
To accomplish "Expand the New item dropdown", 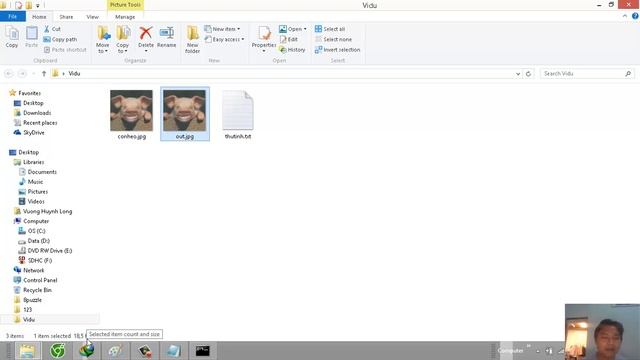I will [222, 29].
